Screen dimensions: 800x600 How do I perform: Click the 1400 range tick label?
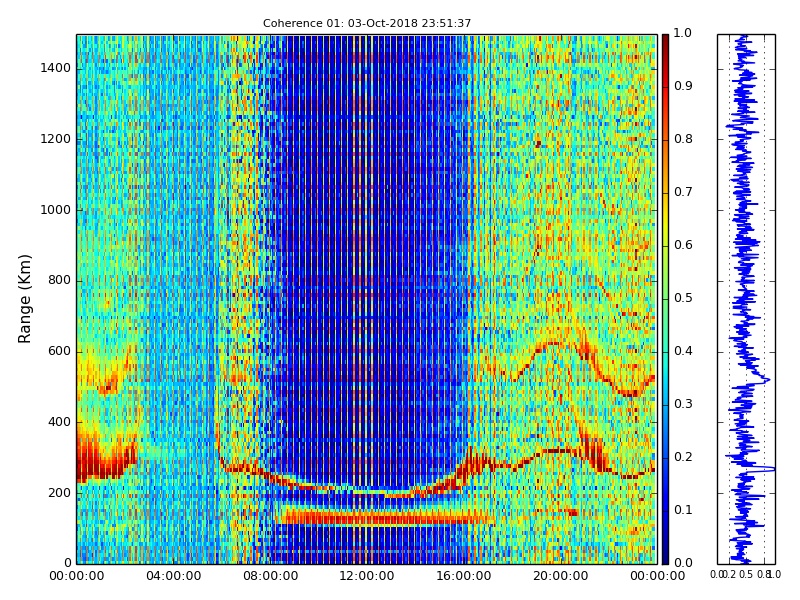(56, 68)
